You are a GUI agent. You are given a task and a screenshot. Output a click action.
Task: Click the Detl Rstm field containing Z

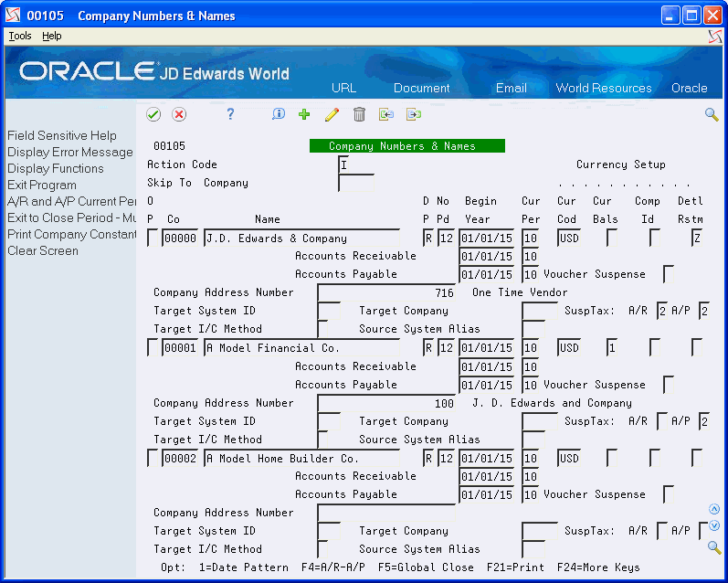[696, 238]
